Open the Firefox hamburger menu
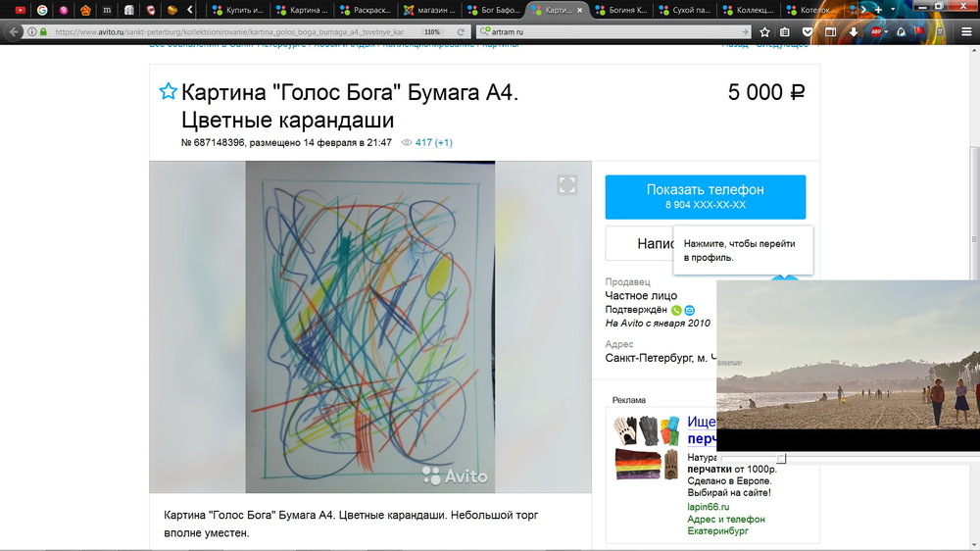The image size is (980, 551). [x=966, y=31]
